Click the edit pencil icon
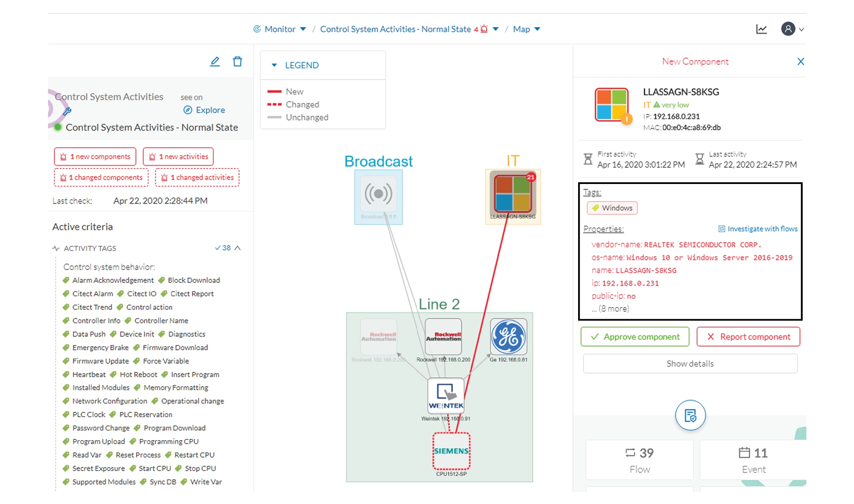Screen dimensions: 854x504 click(x=215, y=62)
